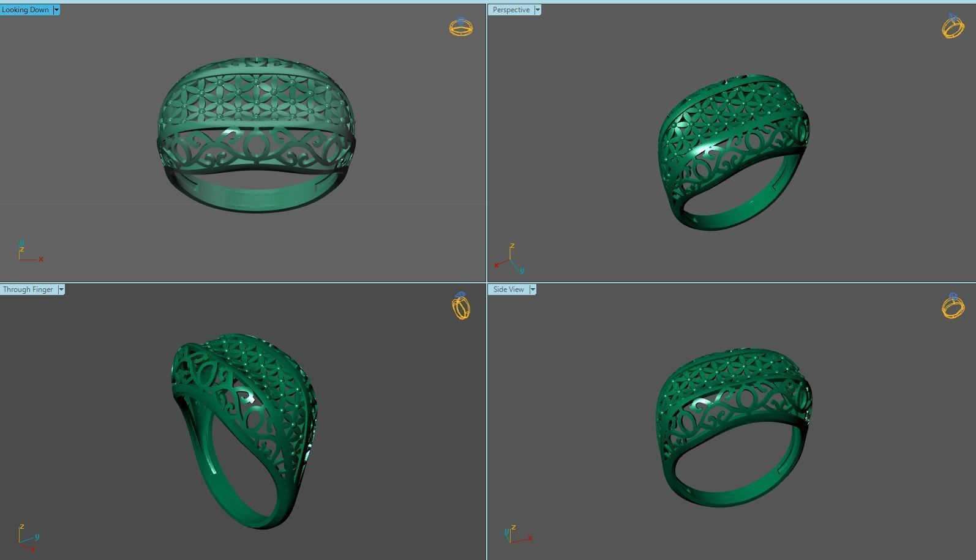Click the Perspective viewport label
This screenshot has width=976, height=560.
pyautogui.click(x=511, y=10)
